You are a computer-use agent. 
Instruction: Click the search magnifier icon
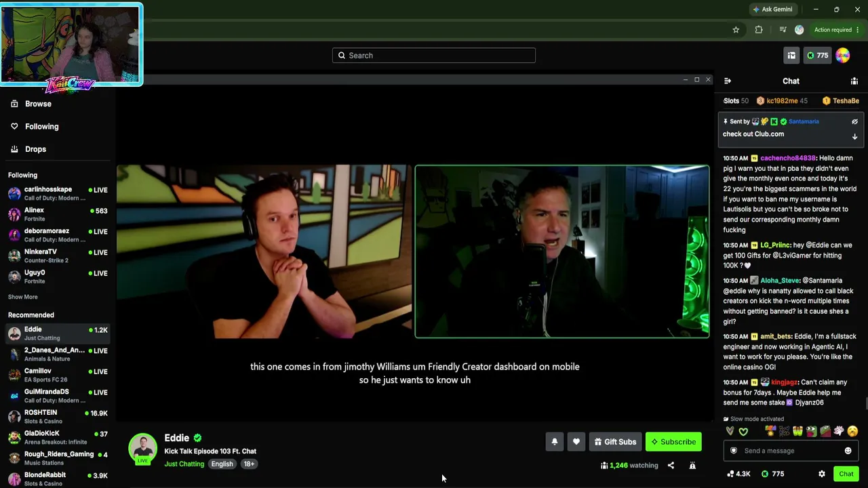point(342,56)
